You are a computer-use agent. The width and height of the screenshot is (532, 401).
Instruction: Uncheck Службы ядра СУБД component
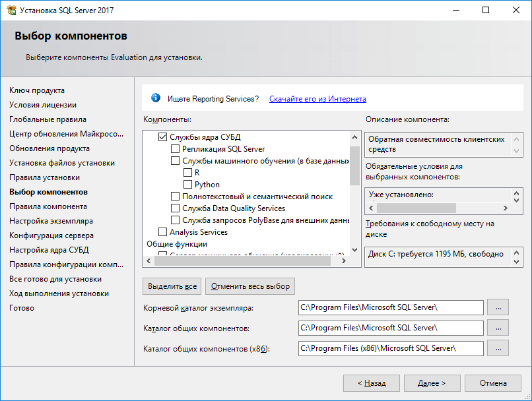click(x=162, y=137)
